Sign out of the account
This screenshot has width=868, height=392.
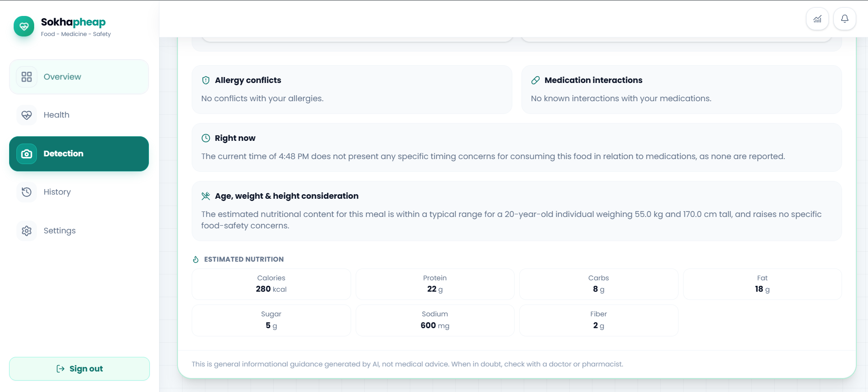79,369
